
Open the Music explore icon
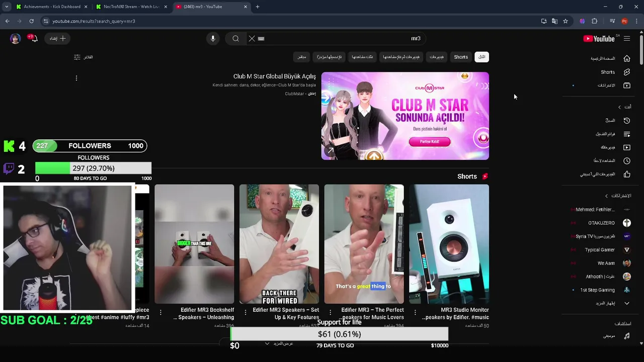(x=627, y=336)
